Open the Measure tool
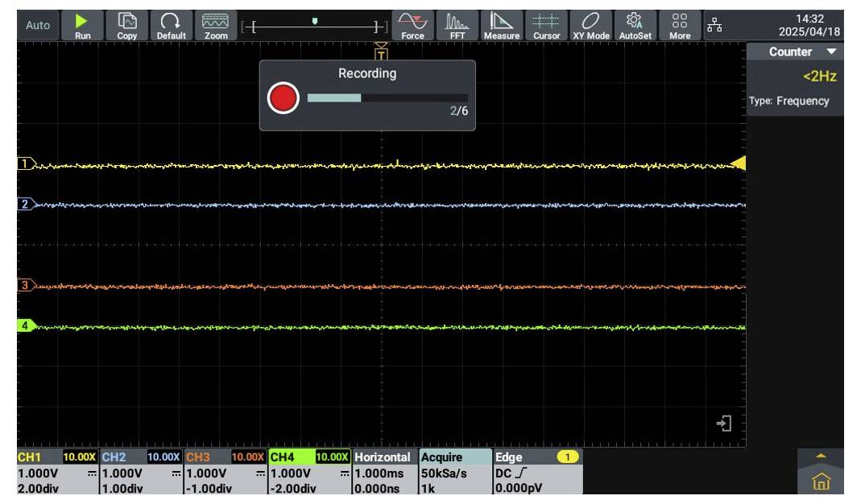 pos(501,25)
